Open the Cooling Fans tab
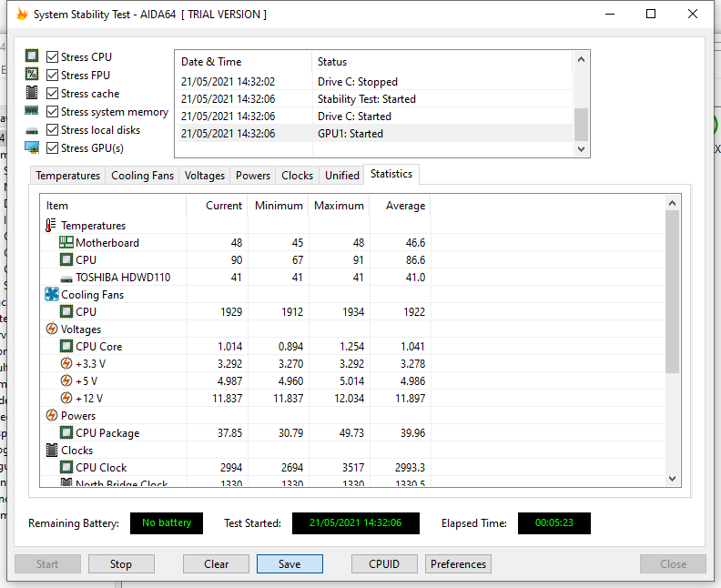The width and height of the screenshot is (721, 588). 142,176
